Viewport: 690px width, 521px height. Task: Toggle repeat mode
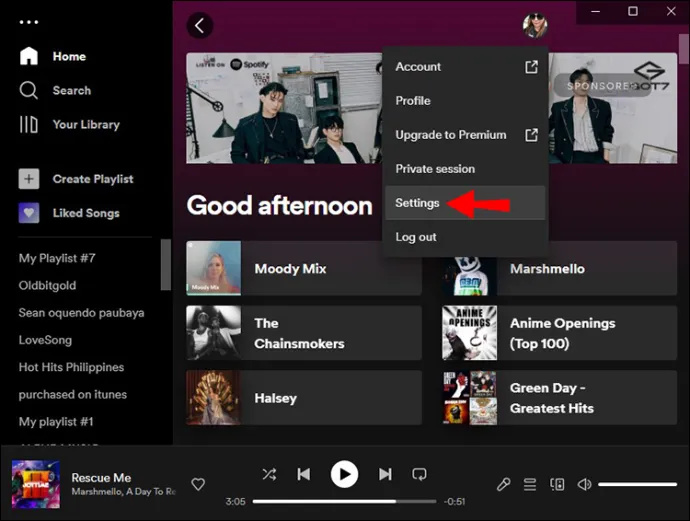point(419,474)
